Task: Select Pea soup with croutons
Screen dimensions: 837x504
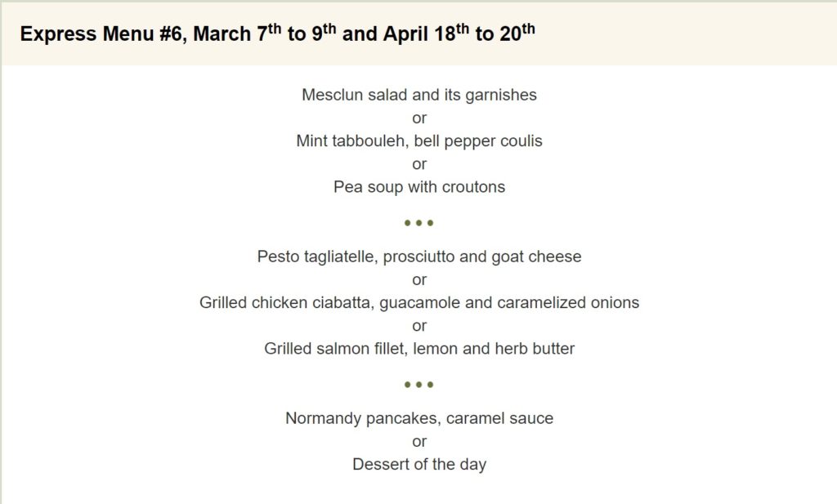Action: pyautogui.click(x=419, y=186)
